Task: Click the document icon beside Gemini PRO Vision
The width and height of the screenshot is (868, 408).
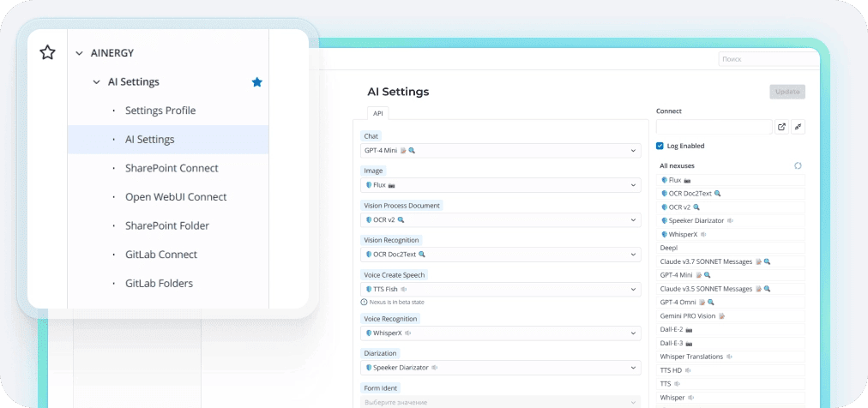Action: [x=722, y=316]
